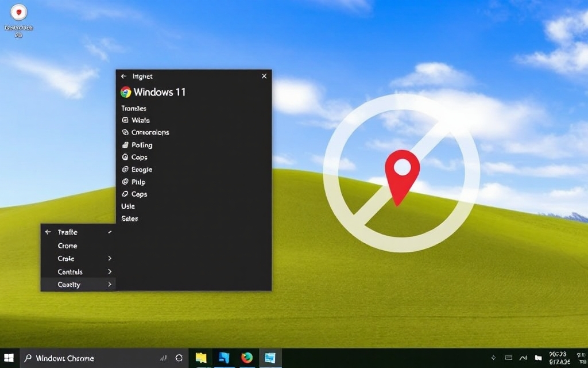Image resolution: width=588 pixels, height=368 pixels.
Task: Click the network tray icon
Action: pos(523,358)
